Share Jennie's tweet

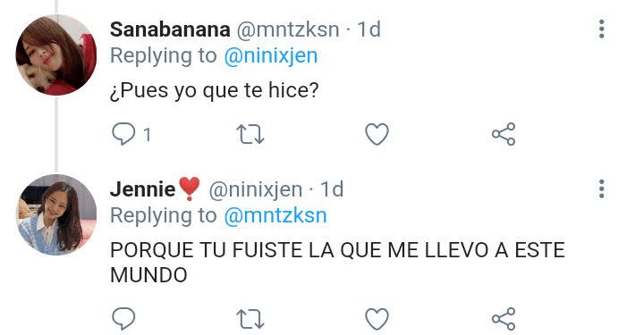[504, 319]
